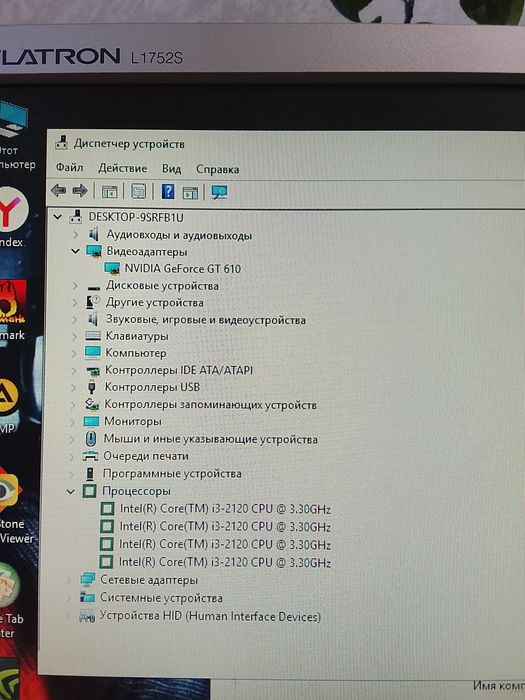Expand the Мониторы arrow
Screen dimensions: 525x700
(x=72, y=421)
